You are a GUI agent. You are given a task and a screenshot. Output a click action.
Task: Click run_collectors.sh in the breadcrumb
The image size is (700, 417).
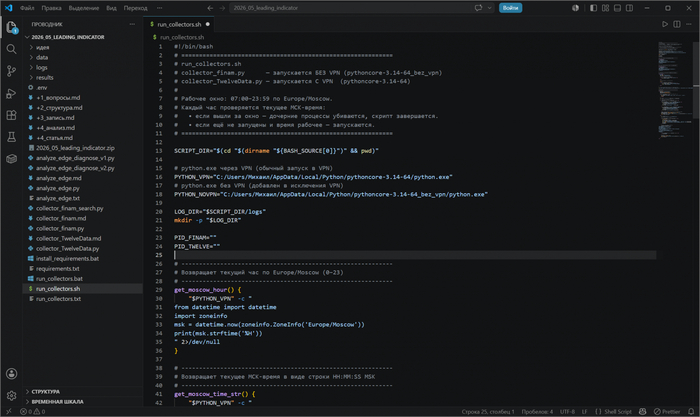(x=182, y=37)
